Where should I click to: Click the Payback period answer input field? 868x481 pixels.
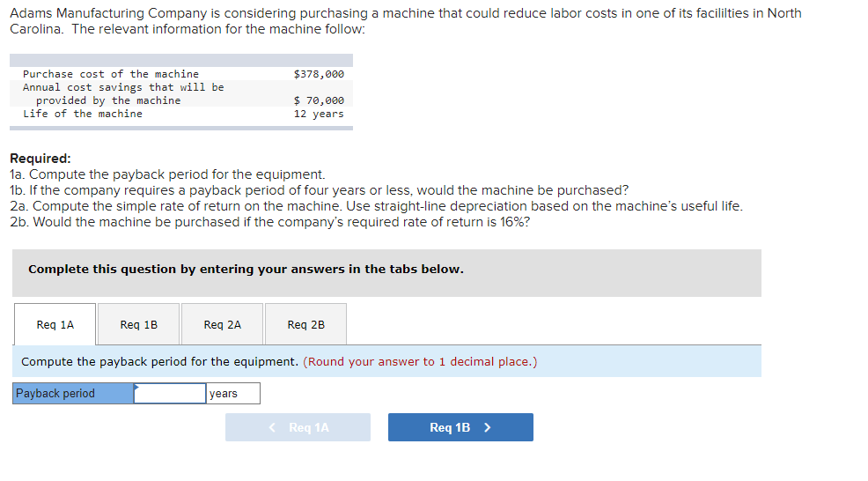click(x=170, y=394)
